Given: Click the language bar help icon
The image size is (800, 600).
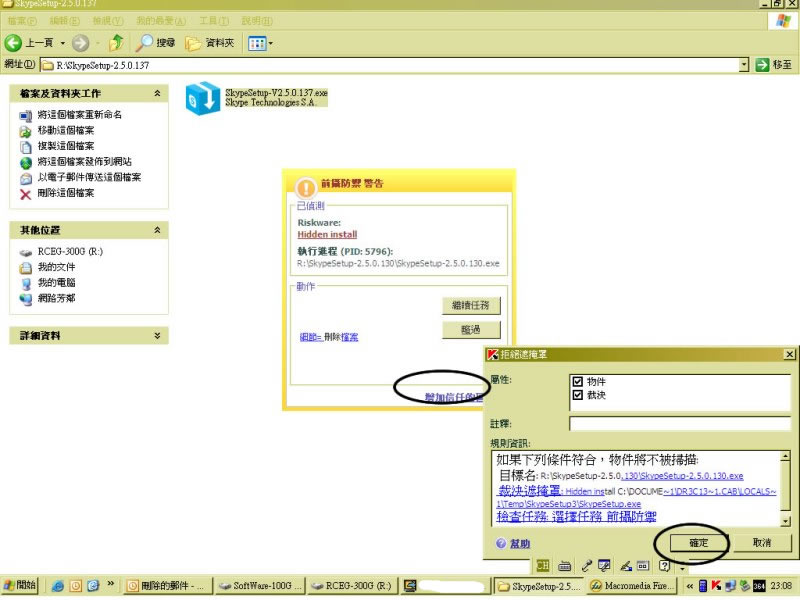Looking at the screenshot, I should (664, 565).
